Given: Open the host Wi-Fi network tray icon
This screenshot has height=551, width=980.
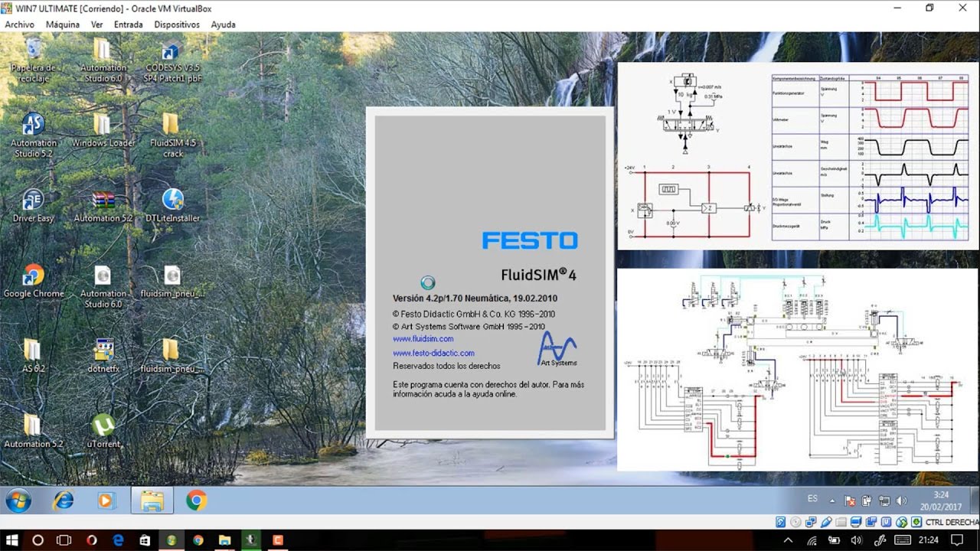Looking at the screenshot, I should 812,540.
